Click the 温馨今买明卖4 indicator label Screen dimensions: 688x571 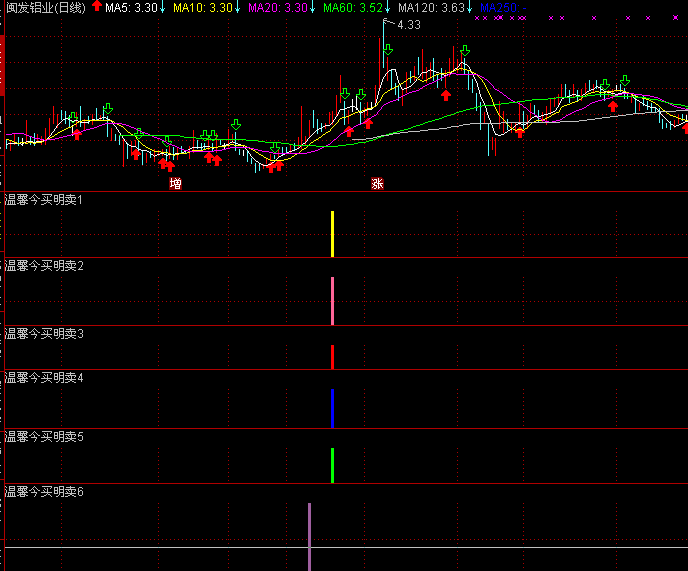tap(43, 377)
